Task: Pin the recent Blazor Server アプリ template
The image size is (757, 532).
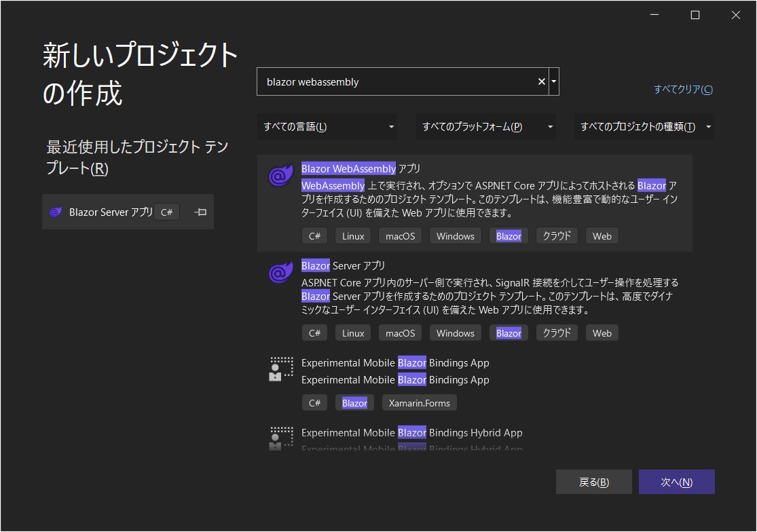Action: click(x=200, y=212)
